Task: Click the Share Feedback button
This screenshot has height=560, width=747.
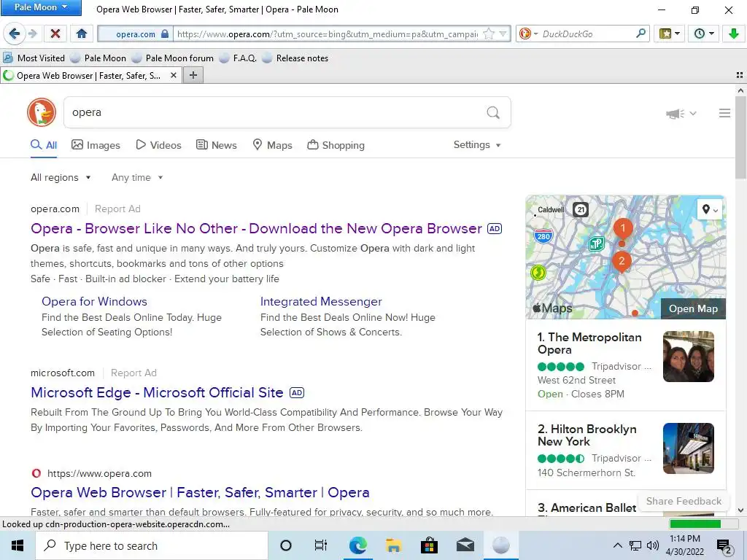Action: (684, 501)
